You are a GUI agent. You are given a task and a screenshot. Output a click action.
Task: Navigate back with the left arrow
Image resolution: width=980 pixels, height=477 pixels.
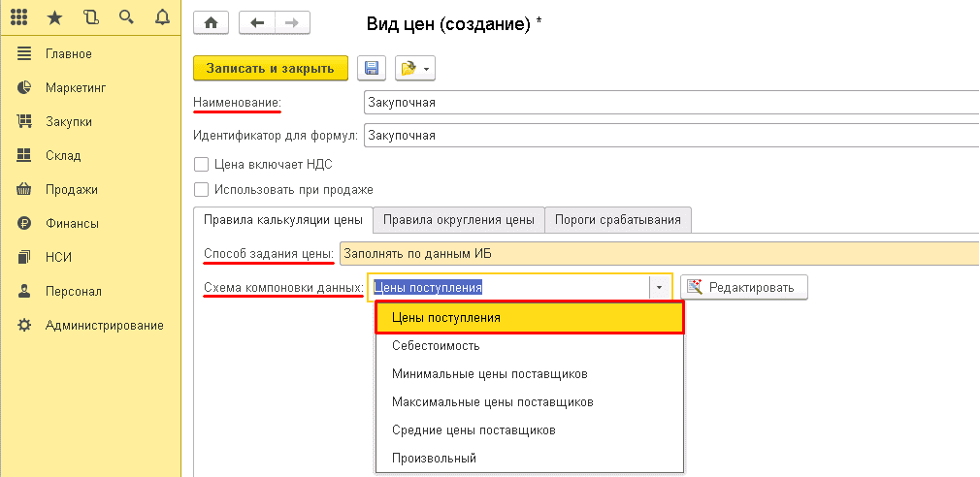tap(256, 22)
